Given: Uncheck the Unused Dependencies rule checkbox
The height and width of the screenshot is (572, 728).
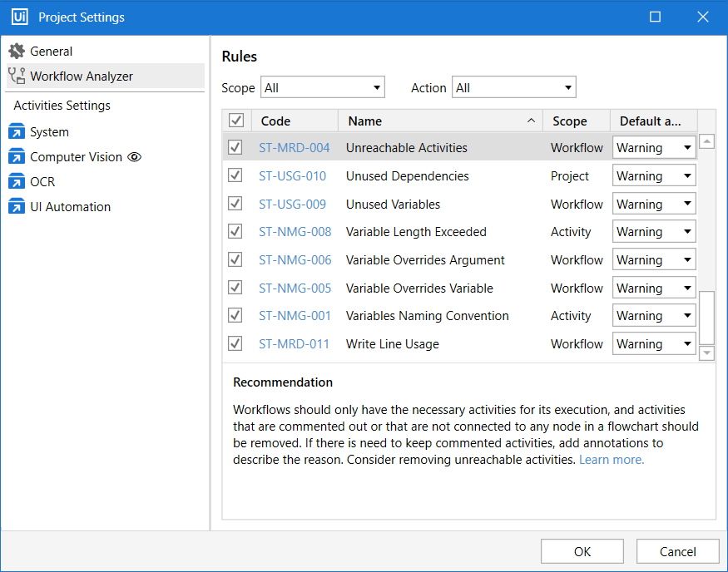Looking at the screenshot, I should tap(235, 176).
